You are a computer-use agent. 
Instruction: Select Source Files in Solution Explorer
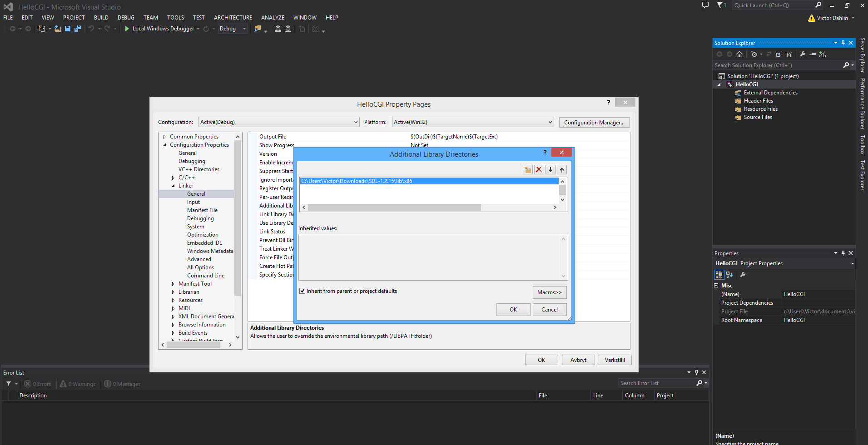click(758, 117)
